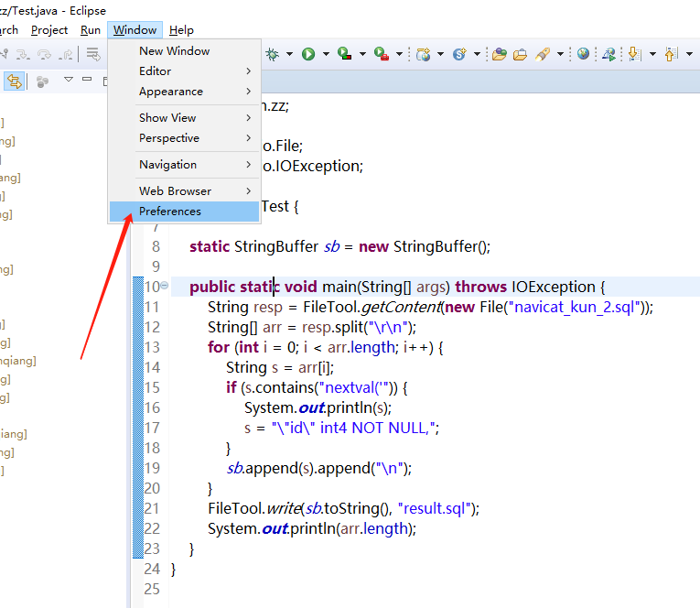This screenshot has width=700, height=608.
Task: Open the explorer View Menu triangle
Action: [x=69, y=79]
